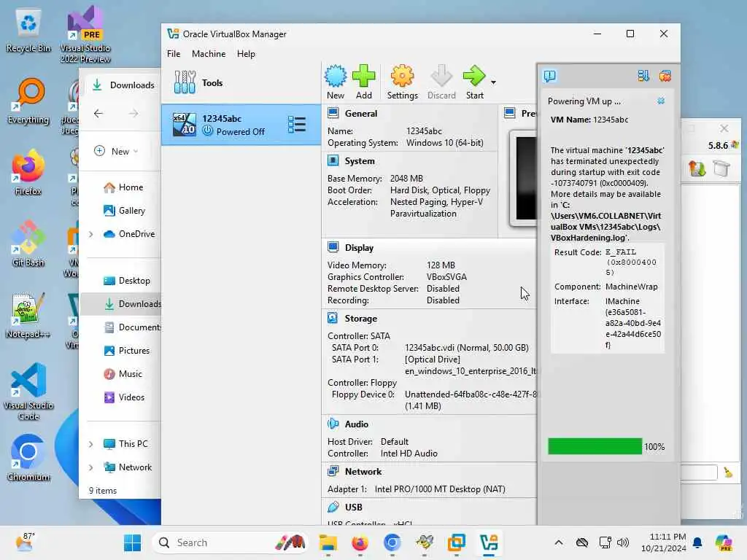The image size is (747, 560).
Task: Click the broom icon in background window
Action: [x=729, y=472]
